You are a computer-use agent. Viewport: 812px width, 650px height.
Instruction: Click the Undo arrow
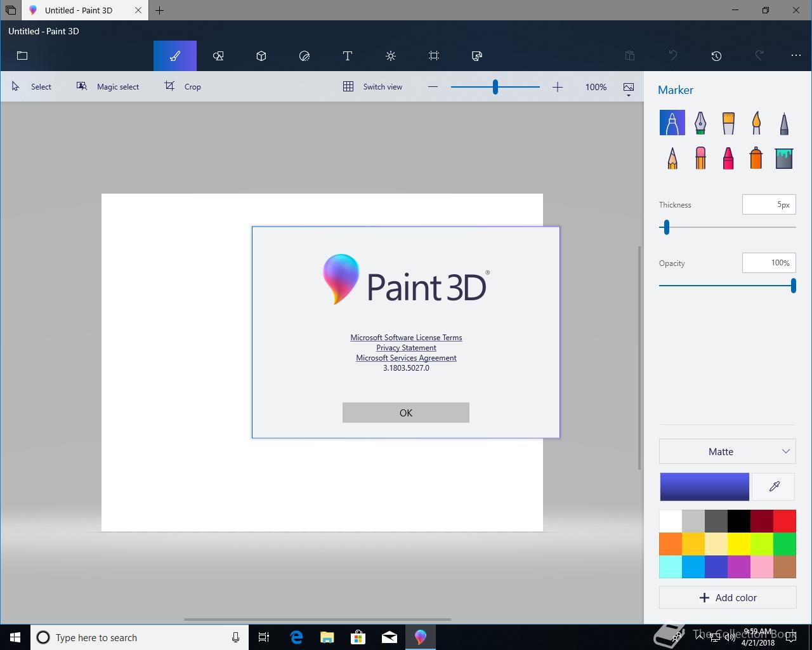(673, 56)
